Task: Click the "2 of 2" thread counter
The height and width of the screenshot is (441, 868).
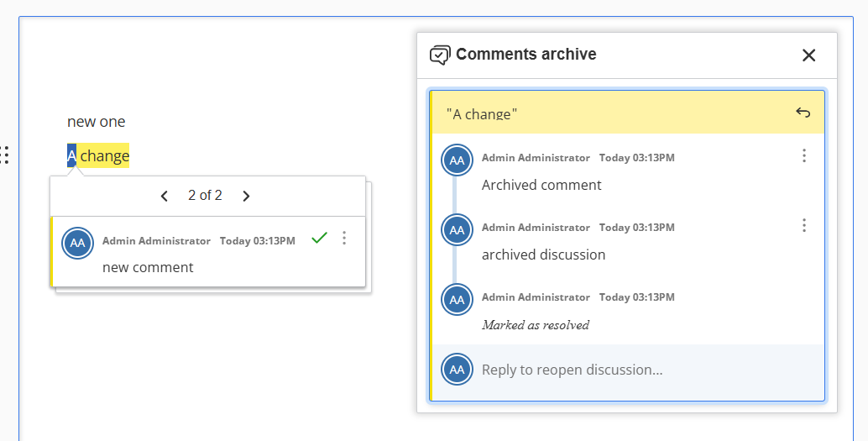Action: pyautogui.click(x=205, y=196)
